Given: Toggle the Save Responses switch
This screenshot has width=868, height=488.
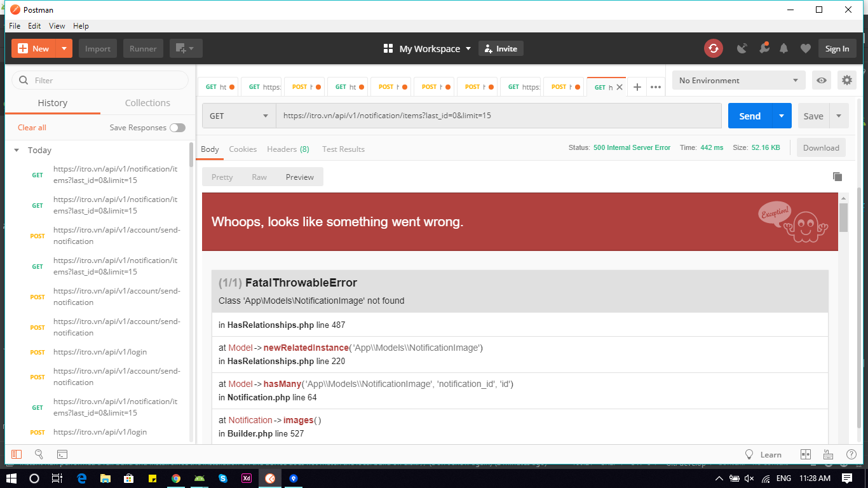Looking at the screenshot, I should coord(177,128).
